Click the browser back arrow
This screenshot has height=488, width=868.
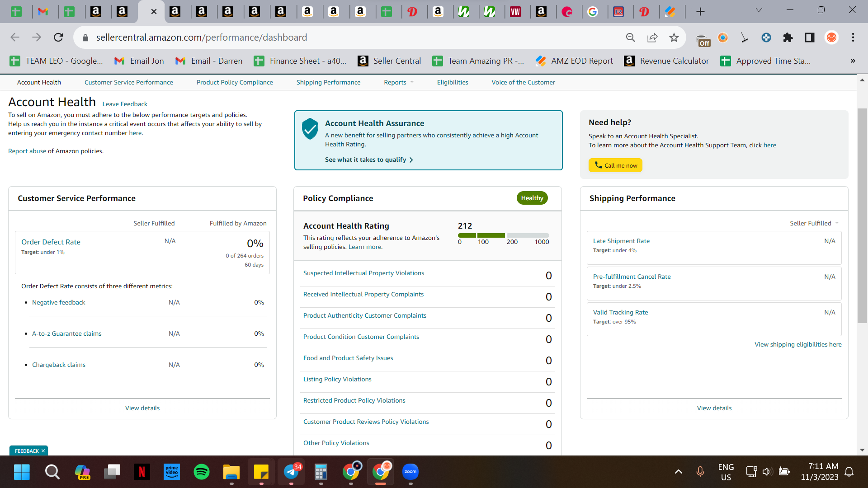(x=15, y=38)
